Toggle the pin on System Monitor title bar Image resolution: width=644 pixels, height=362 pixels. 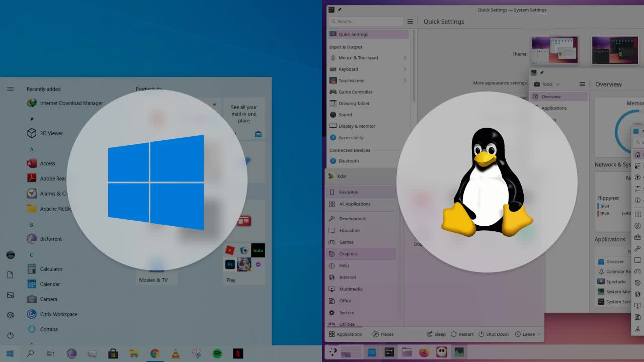tap(541, 73)
